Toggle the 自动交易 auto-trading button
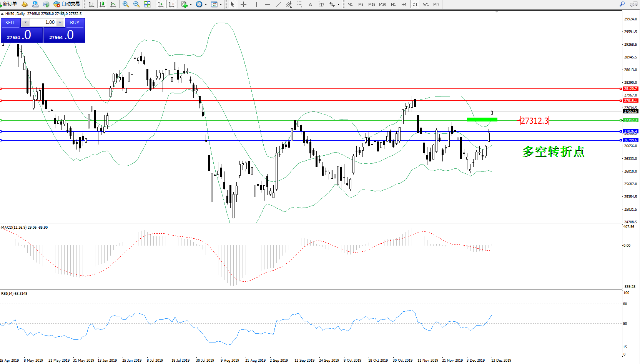 tap(67, 4)
